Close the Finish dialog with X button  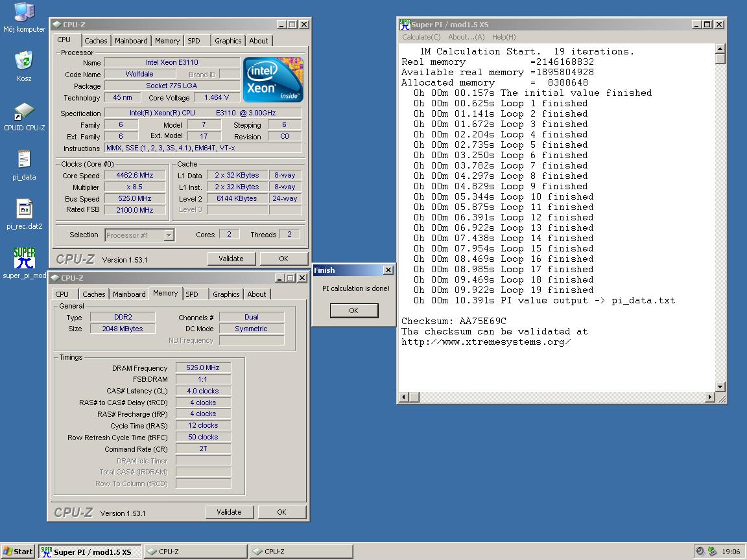tap(388, 270)
